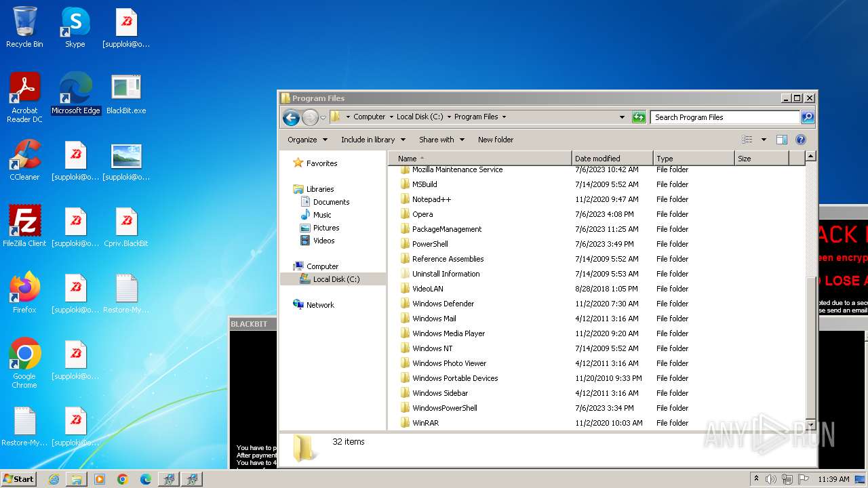Expand the address bar history dropdown

click(622, 117)
